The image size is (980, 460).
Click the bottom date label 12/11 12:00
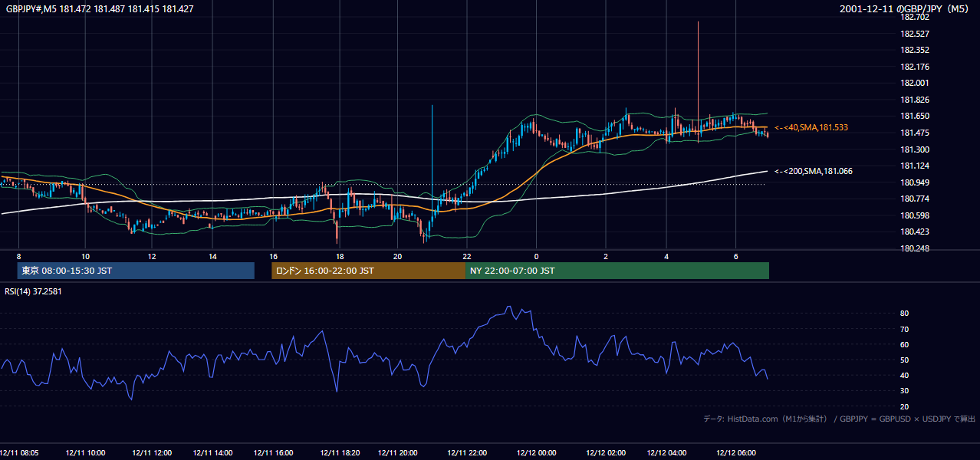pos(152,453)
